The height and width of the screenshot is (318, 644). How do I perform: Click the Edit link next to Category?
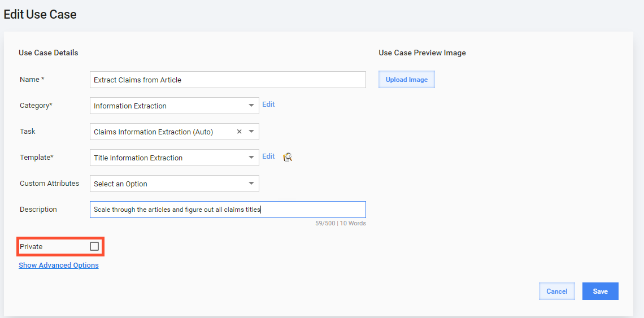[268, 104]
